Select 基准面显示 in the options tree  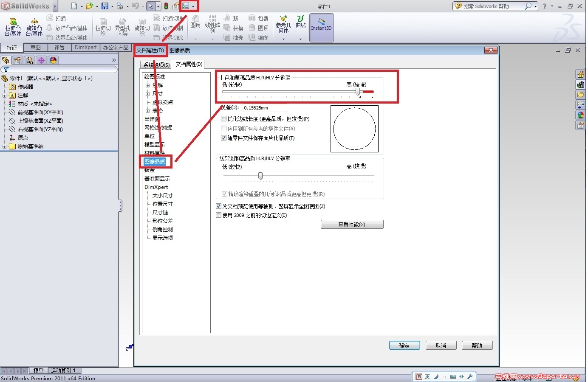[x=157, y=179]
